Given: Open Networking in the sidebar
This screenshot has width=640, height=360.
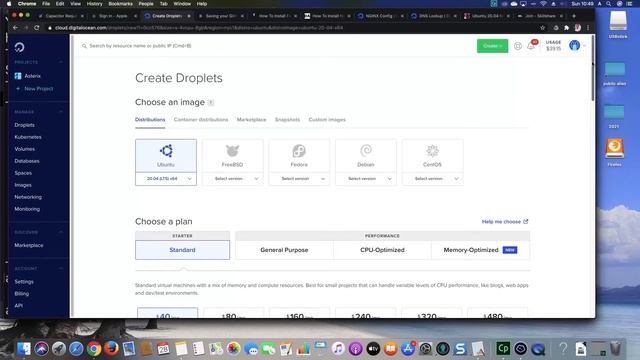Looking at the screenshot, I should (x=28, y=197).
